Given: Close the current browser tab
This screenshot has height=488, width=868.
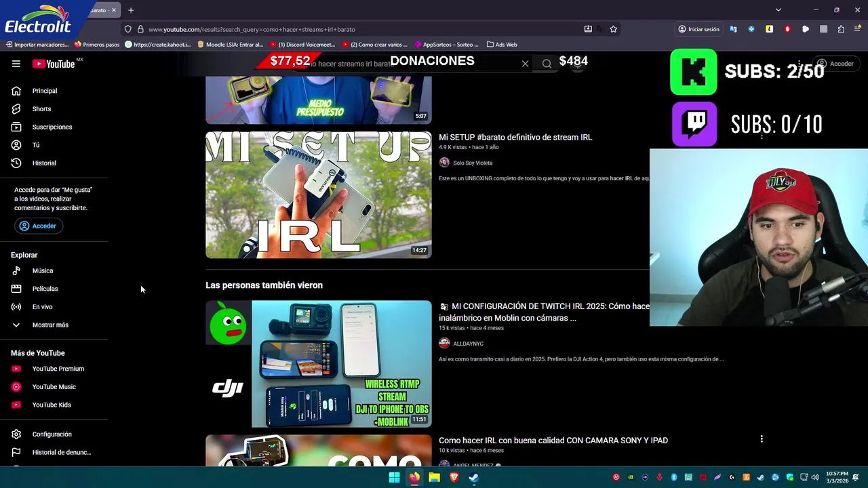Looking at the screenshot, I should click(x=114, y=10).
